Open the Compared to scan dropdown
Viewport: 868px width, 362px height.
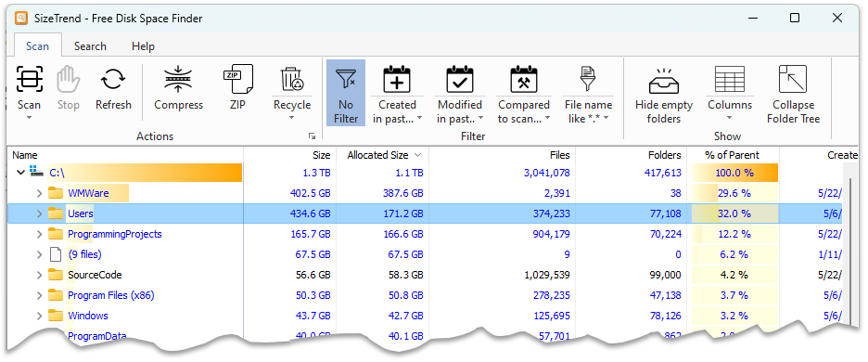coord(547,118)
